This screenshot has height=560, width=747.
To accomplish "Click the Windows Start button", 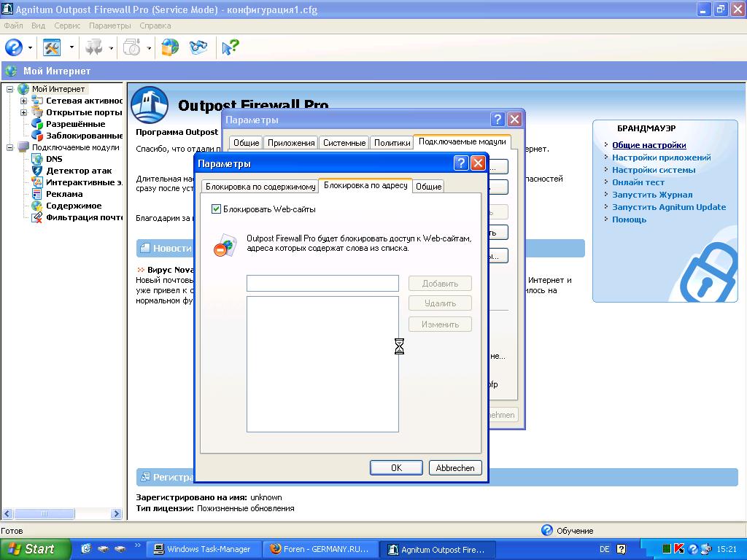I will pyautogui.click(x=36, y=549).
